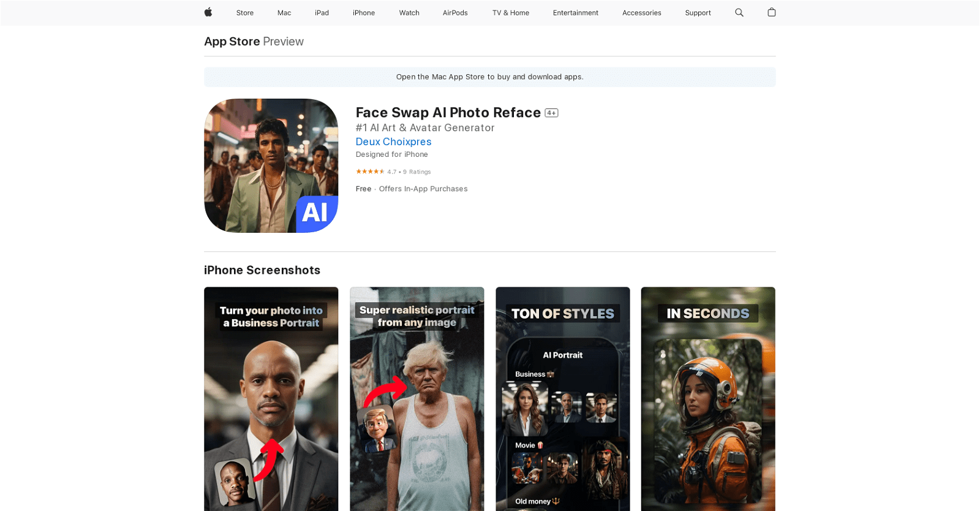Open the In Seconds astronaut screenshot

(708, 398)
